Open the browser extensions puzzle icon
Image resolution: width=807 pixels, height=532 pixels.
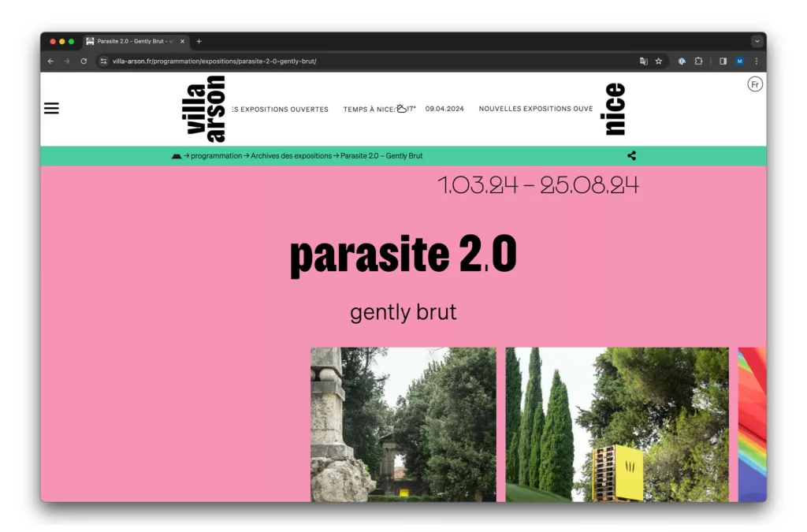point(698,61)
